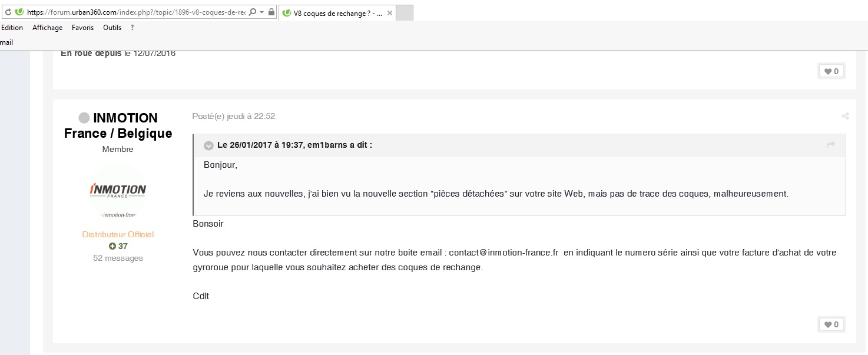The width and height of the screenshot is (868, 355).
Task: Open the Outils menu
Action: (112, 28)
